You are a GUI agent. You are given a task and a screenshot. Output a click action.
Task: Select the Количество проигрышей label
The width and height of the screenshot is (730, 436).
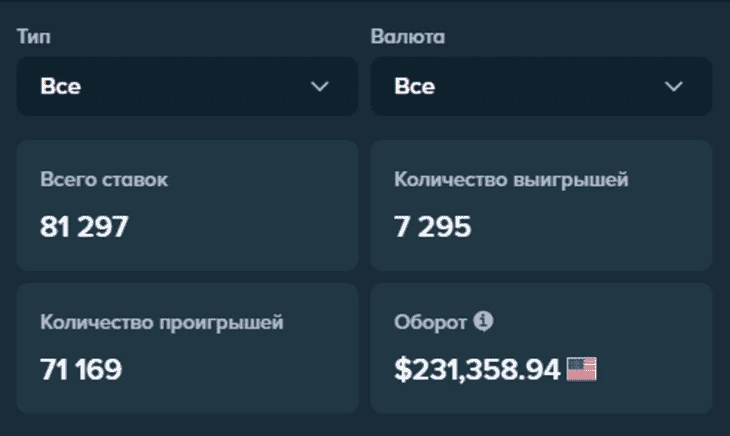click(x=162, y=323)
